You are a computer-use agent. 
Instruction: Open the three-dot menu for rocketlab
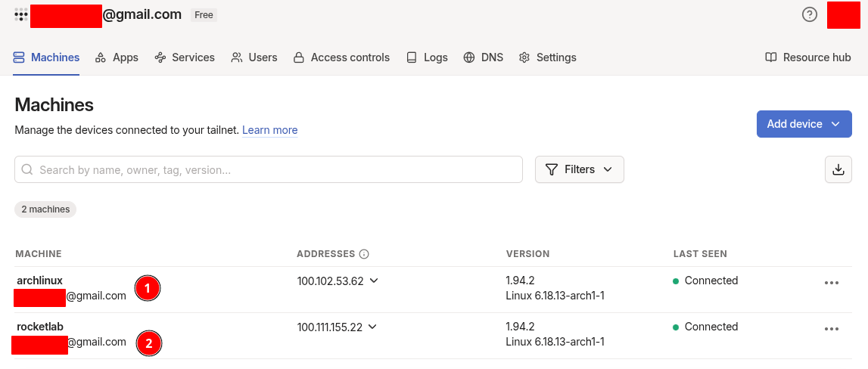[x=832, y=329]
